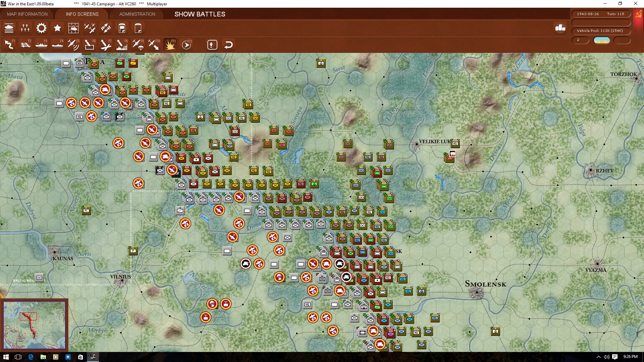Viewport: 644px width, 362px height.
Task: Open the settings gear icon
Action: pos(41,28)
